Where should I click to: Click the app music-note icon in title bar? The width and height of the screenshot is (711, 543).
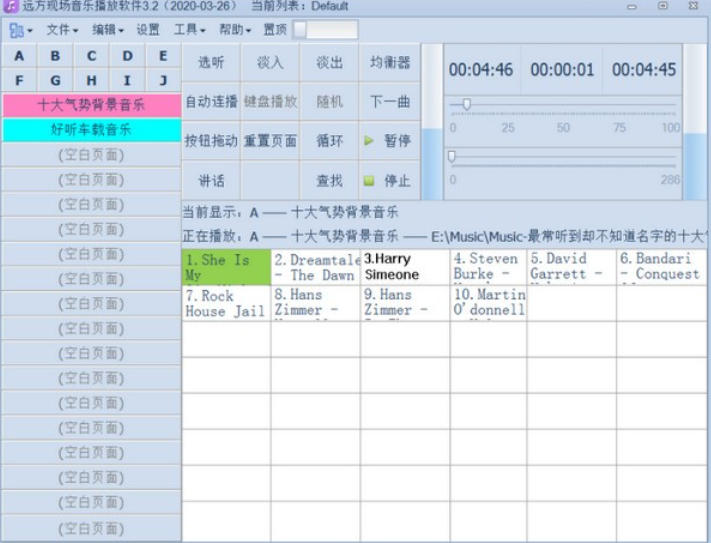pos(10,6)
